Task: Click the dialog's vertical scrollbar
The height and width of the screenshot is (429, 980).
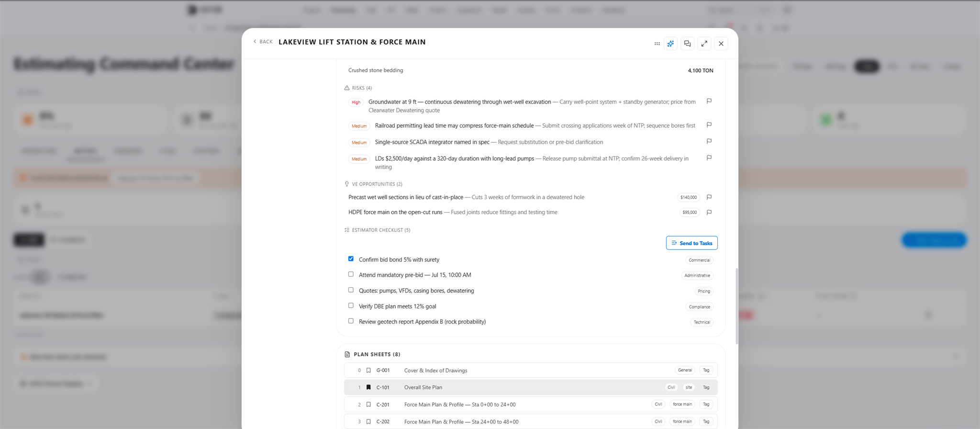Action: pos(736,305)
